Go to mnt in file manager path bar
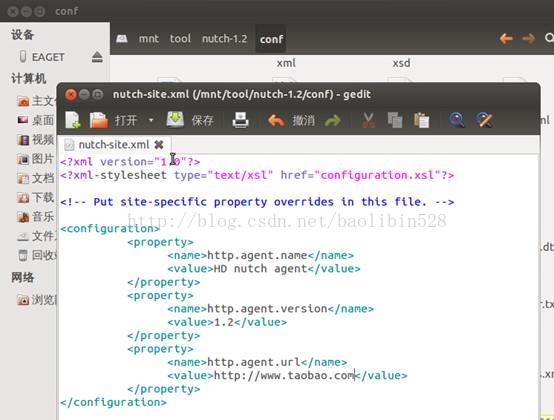 pyautogui.click(x=148, y=39)
